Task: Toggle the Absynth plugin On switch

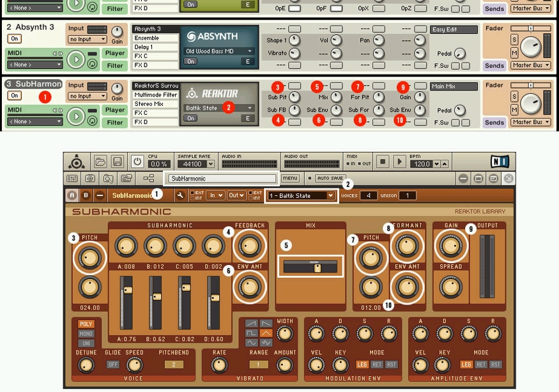Action: (191, 61)
